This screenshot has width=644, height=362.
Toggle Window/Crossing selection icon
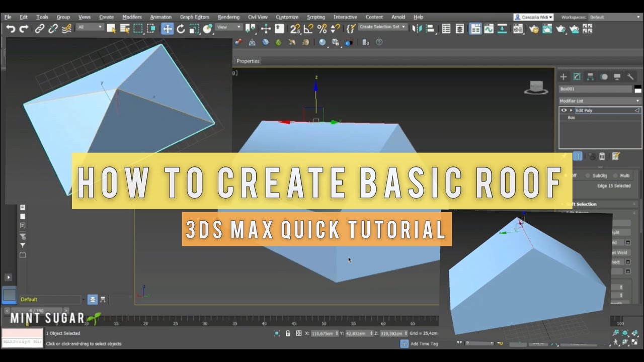click(x=151, y=29)
